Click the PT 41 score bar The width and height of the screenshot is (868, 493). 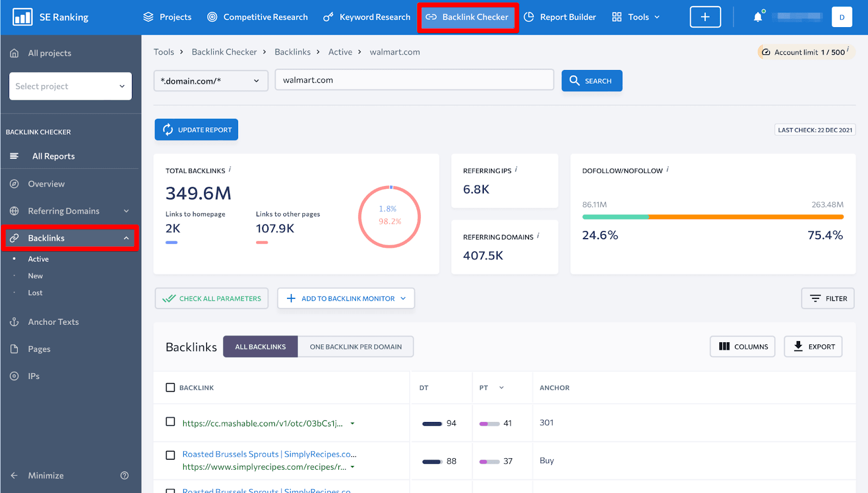489,424
